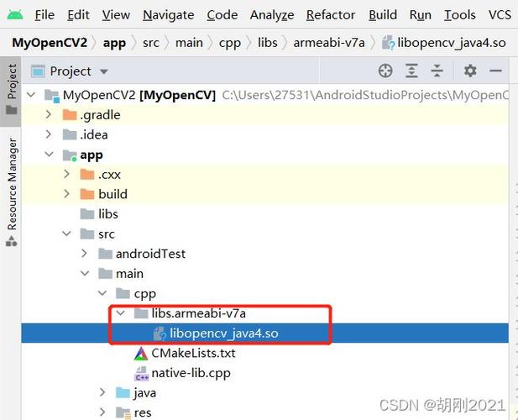
Task: Open the Code menu
Action: coord(222,15)
